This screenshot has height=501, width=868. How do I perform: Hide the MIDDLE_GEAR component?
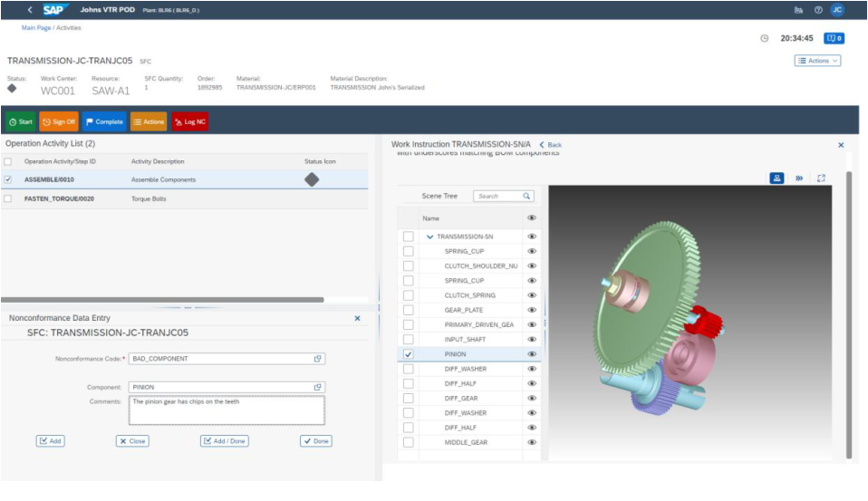[x=532, y=442]
